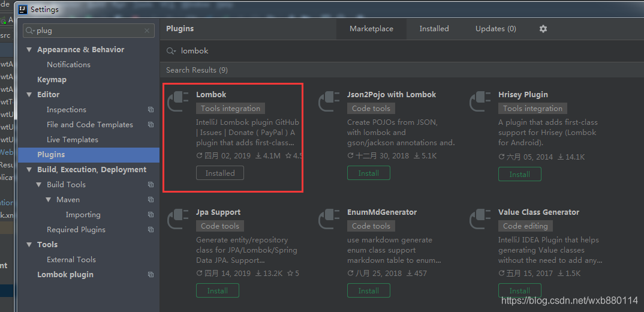Click the Value Class Generator title

[539, 212]
